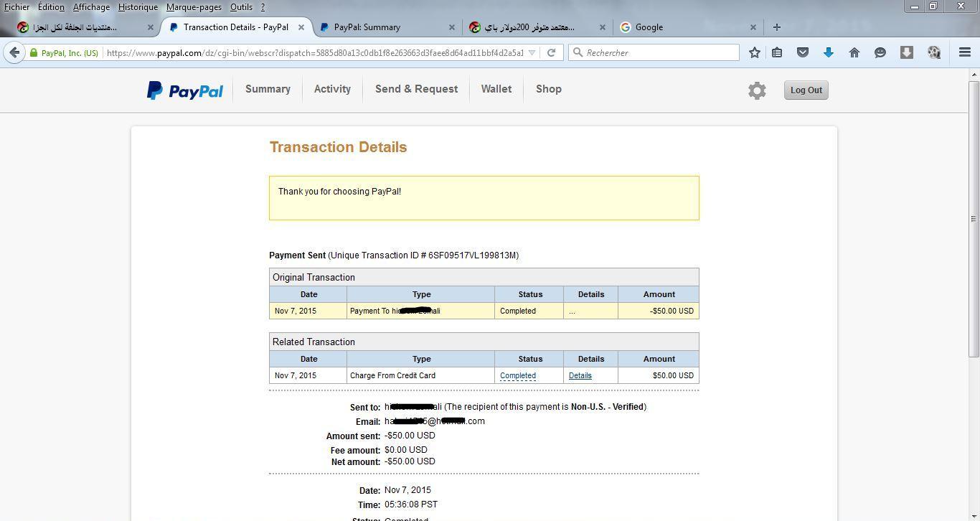Image resolution: width=980 pixels, height=521 pixels.
Task: Open the blue downloads arrow icon
Action: pos(829,52)
